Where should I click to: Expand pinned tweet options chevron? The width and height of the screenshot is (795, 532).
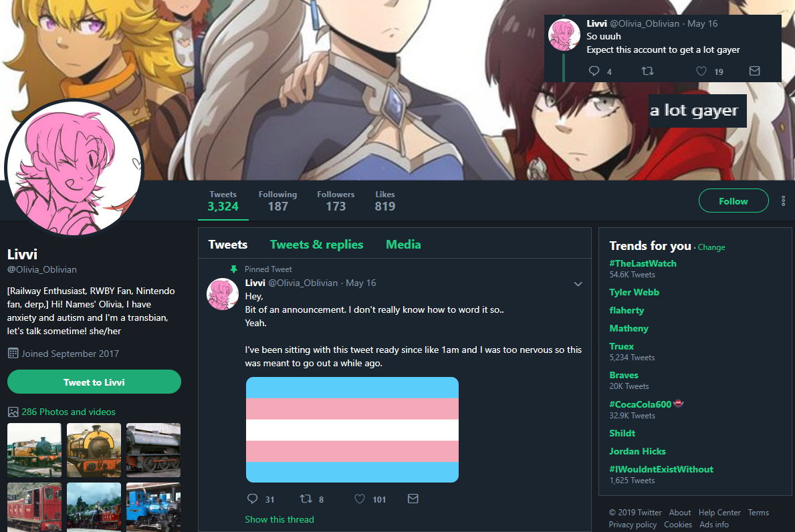pos(578,284)
